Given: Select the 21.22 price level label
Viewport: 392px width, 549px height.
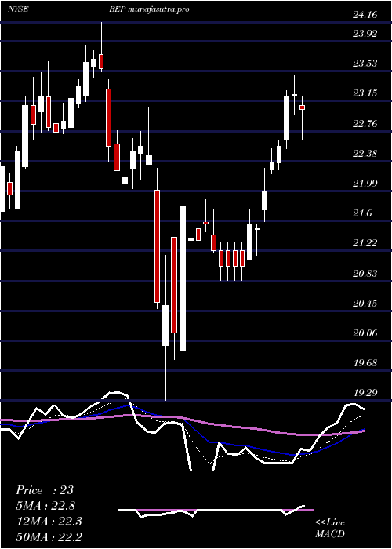Looking at the screenshot, I should click(365, 242).
